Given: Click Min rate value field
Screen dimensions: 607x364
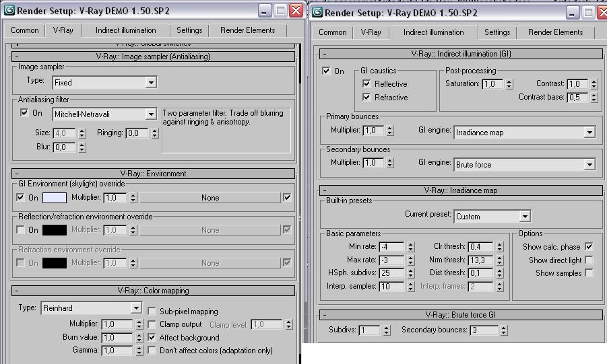Looking at the screenshot, I should click(392, 247).
